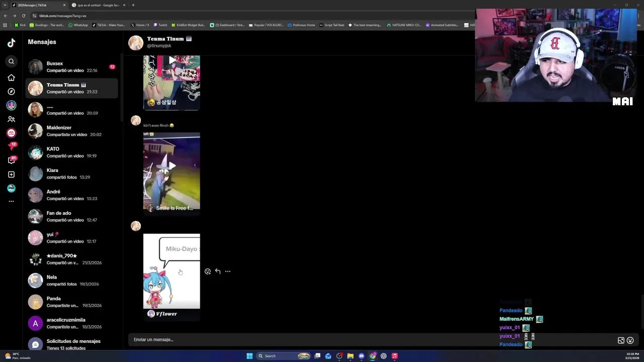Click the browser forward arrow

click(14, 16)
